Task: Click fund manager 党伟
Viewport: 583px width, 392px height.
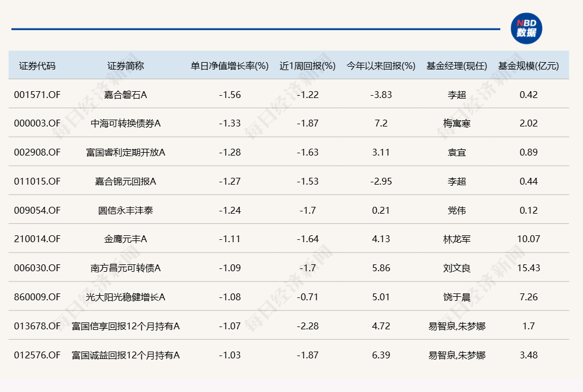Action: [x=456, y=210]
